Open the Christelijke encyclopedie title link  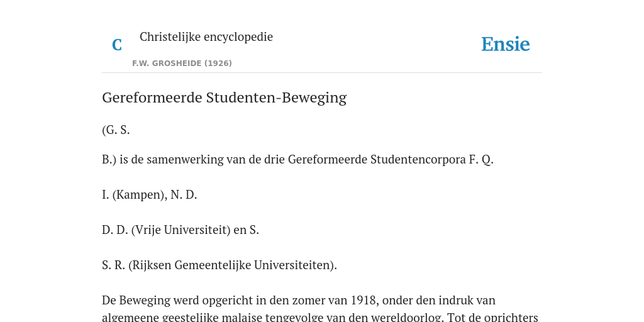tap(206, 36)
